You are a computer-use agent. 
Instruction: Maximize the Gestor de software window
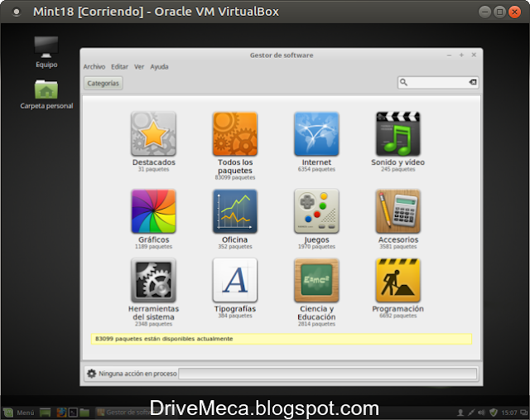click(x=461, y=56)
